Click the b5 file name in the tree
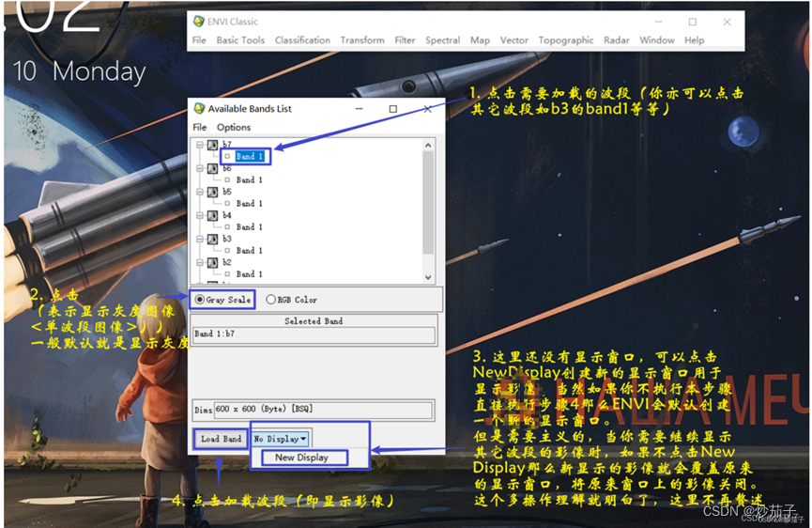Image resolution: width=812 pixels, height=528 pixels. pyautogui.click(x=227, y=192)
